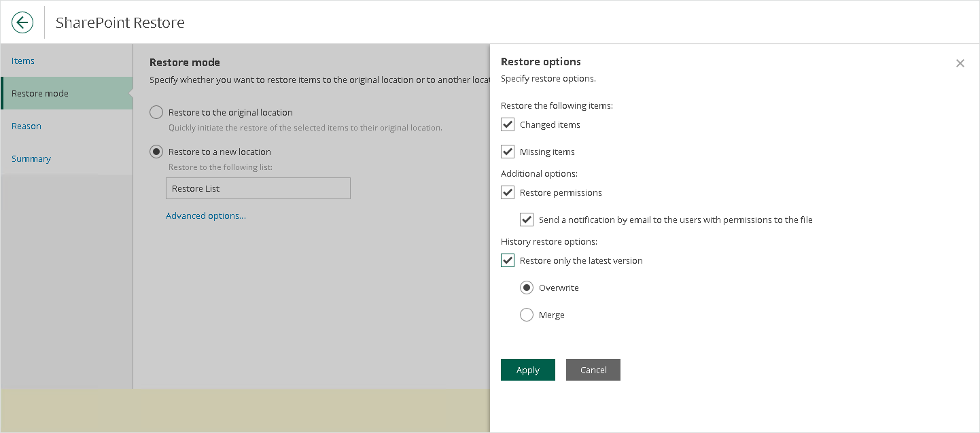Select Restore to a new location
This screenshot has width=980, height=433.
156,152
